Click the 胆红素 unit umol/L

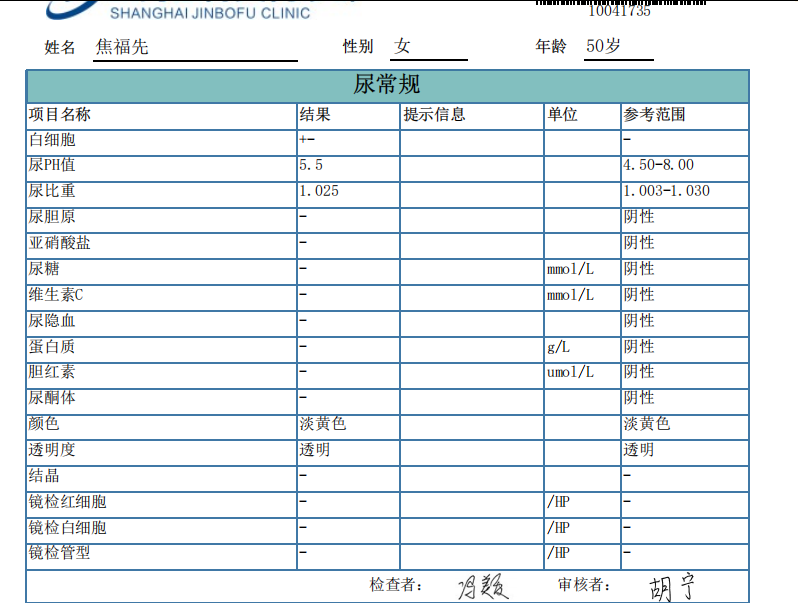tap(570, 372)
